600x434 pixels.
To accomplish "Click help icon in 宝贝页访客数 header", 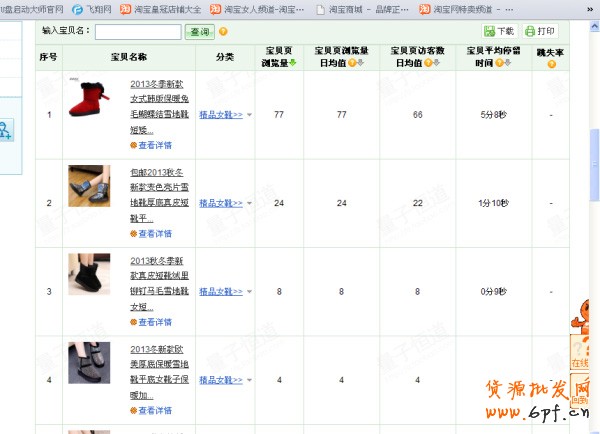I will point(427,63).
